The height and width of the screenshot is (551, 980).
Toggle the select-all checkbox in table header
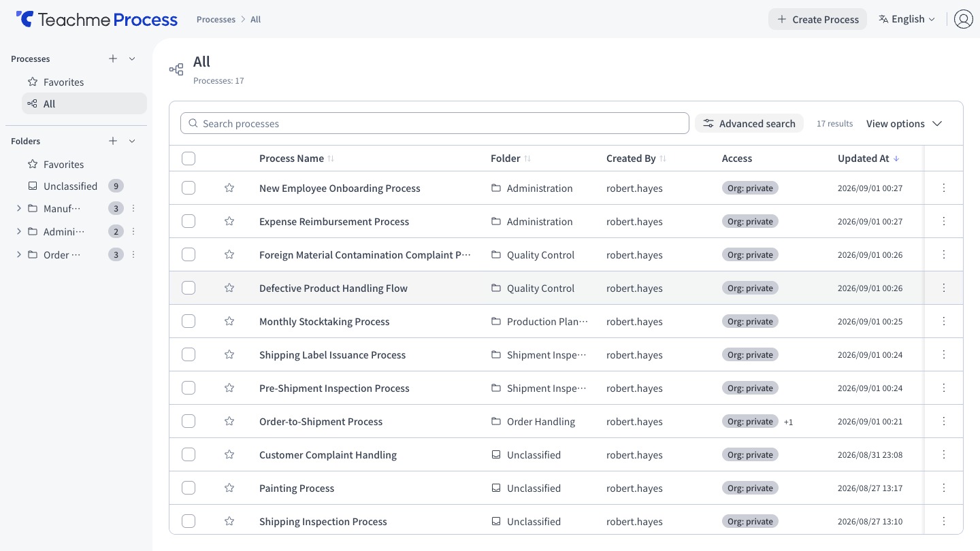click(x=189, y=158)
